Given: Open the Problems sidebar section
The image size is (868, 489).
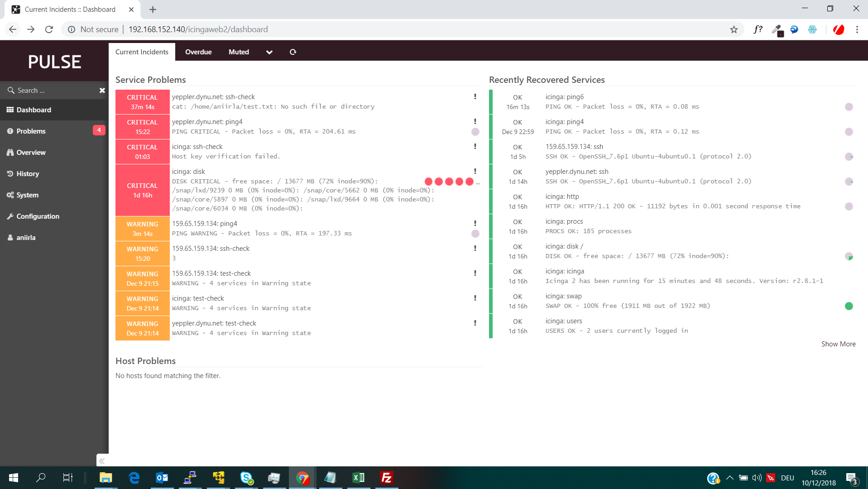Looking at the screenshot, I should (31, 131).
